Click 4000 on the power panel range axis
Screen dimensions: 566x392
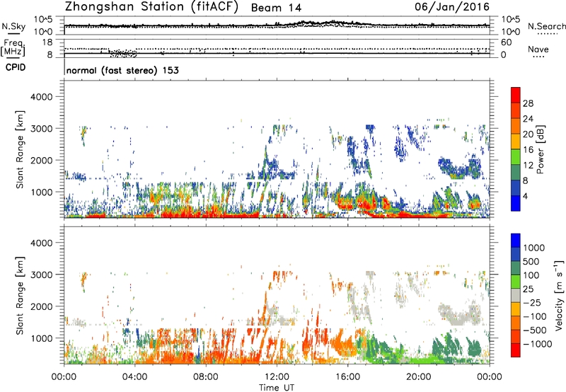(42, 97)
